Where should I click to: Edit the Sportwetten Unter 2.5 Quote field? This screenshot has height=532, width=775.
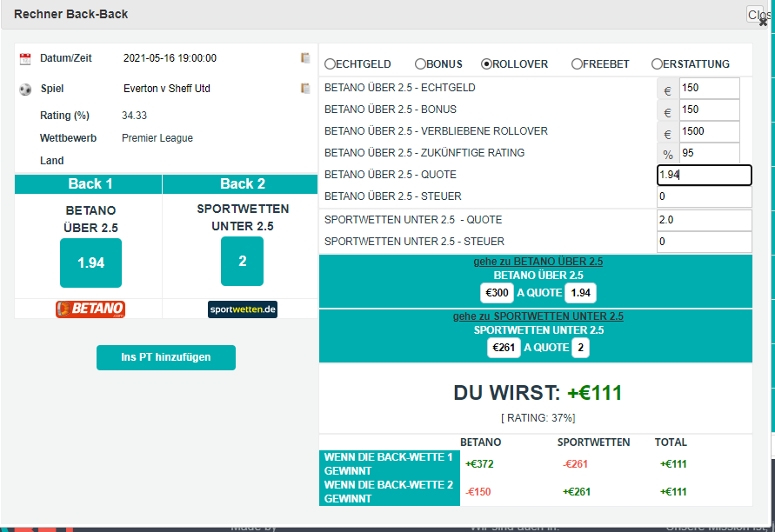(x=705, y=220)
